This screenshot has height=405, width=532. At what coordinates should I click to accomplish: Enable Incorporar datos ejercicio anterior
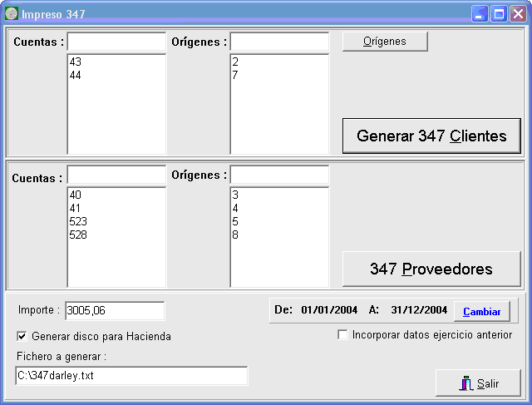(x=342, y=335)
